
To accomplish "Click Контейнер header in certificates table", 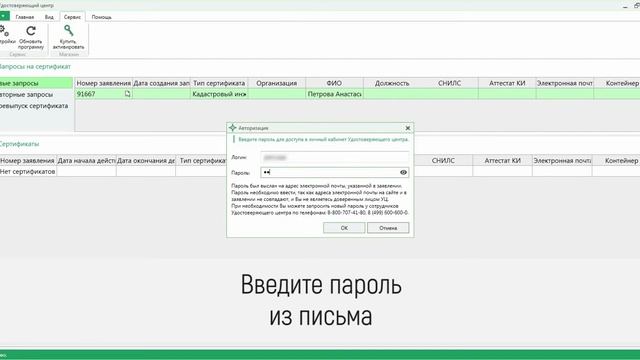I will (x=616, y=161).
